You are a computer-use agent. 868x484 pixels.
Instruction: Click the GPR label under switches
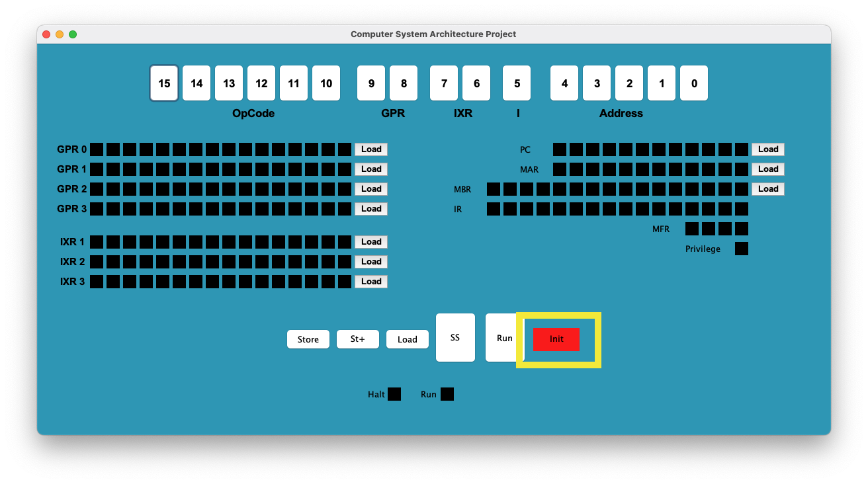(393, 114)
